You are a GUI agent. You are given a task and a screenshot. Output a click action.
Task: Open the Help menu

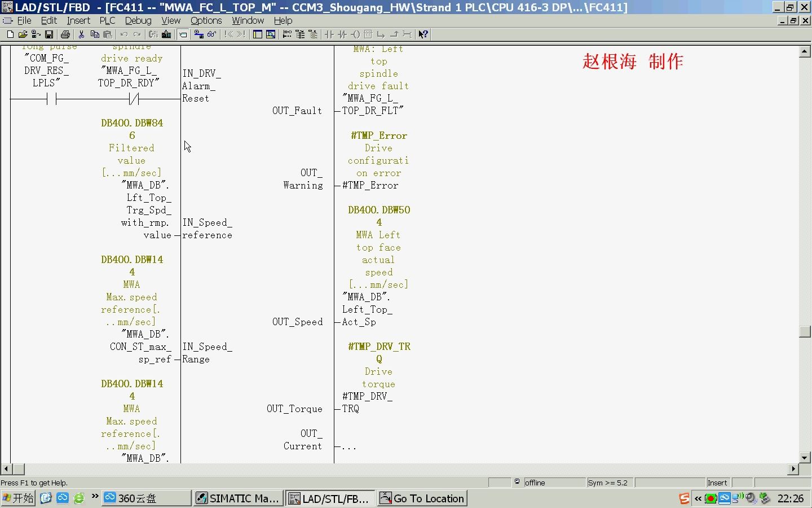click(x=283, y=20)
